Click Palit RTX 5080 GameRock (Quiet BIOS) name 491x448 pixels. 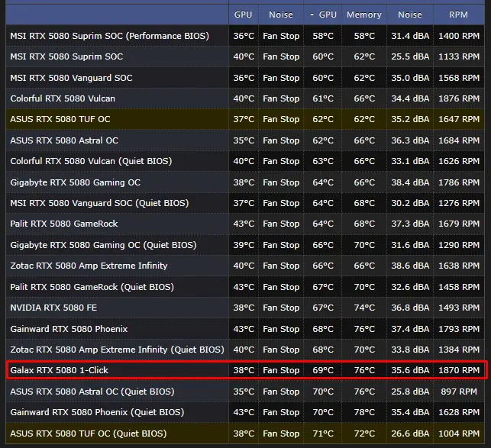click(x=92, y=287)
